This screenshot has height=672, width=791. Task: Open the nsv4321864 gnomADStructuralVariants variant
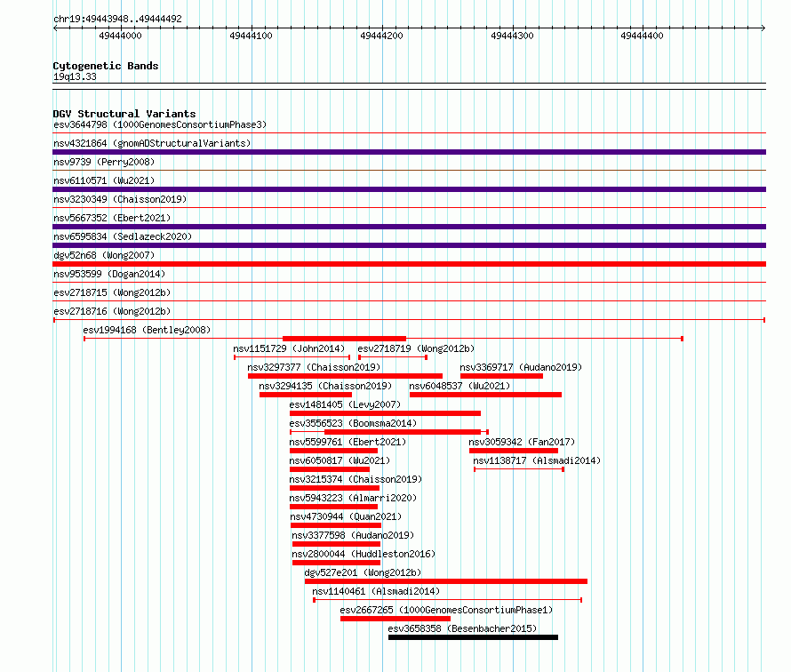[152, 143]
